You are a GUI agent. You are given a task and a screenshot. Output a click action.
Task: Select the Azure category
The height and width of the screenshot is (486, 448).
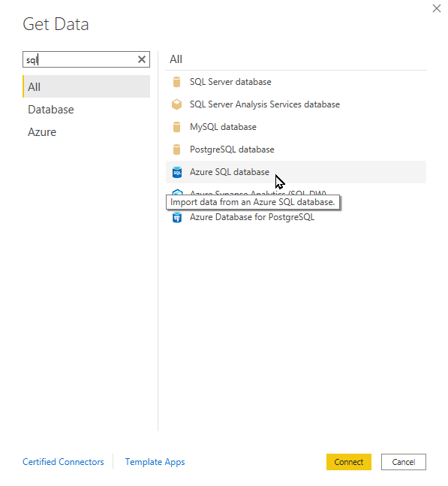86,132
